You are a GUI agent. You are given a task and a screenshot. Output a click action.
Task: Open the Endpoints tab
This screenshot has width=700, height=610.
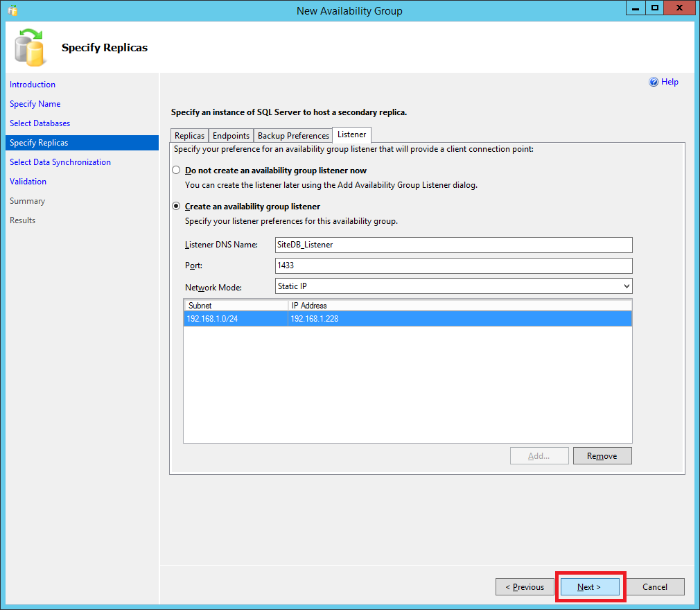pyautogui.click(x=231, y=136)
